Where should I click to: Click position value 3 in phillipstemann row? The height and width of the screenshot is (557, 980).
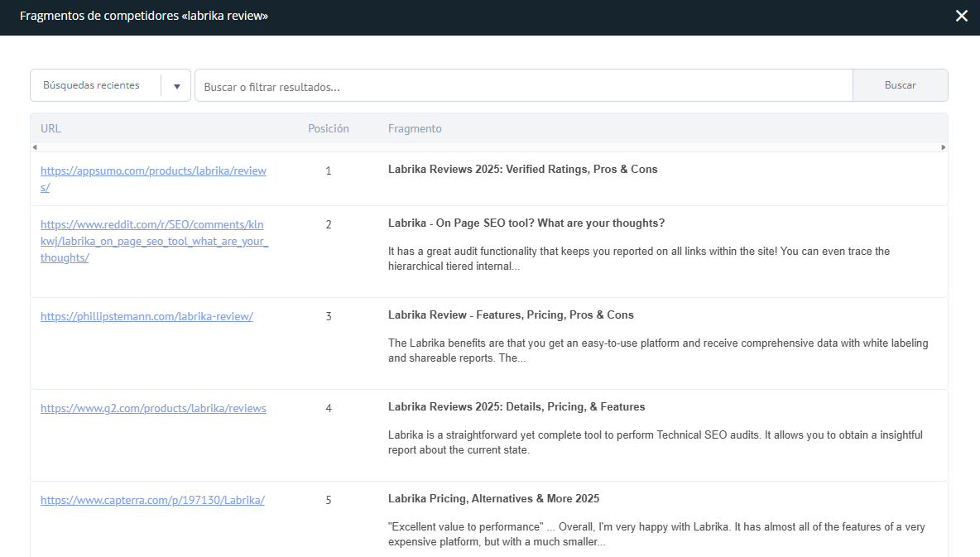click(x=328, y=316)
